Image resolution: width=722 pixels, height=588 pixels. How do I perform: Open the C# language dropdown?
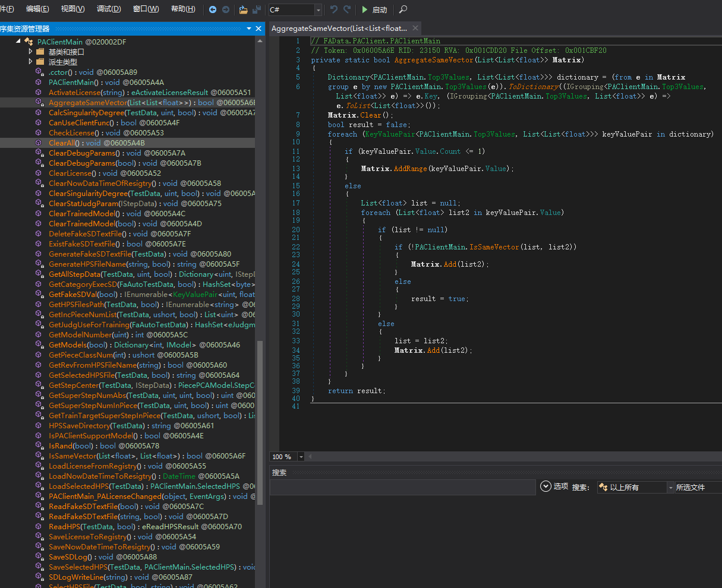tap(318, 10)
